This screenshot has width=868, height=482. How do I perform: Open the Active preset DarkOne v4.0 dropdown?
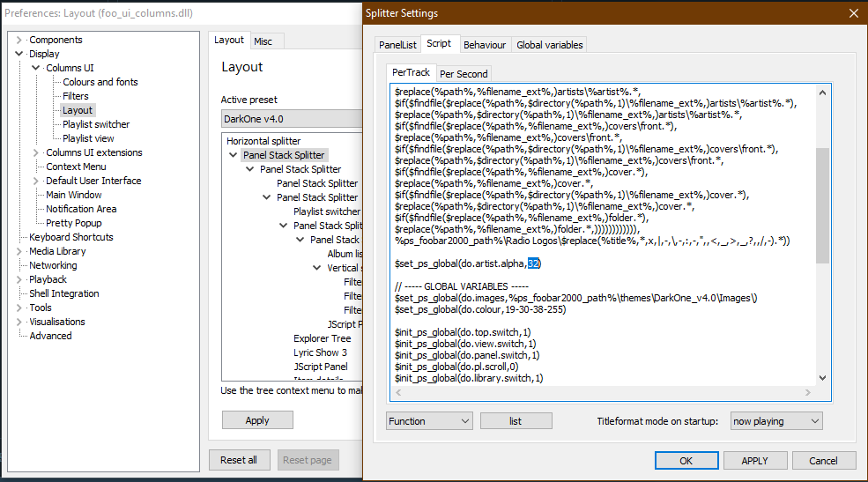pyautogui.click(x=291, y=119)
